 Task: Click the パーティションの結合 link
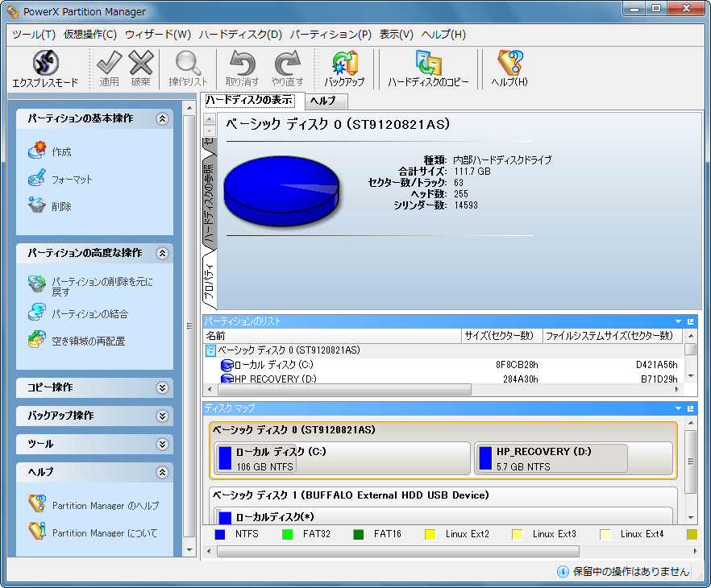point(89,314)
